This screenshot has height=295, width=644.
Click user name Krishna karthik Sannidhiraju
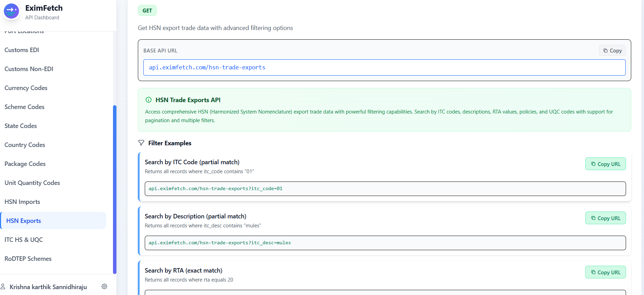(48, 287)
